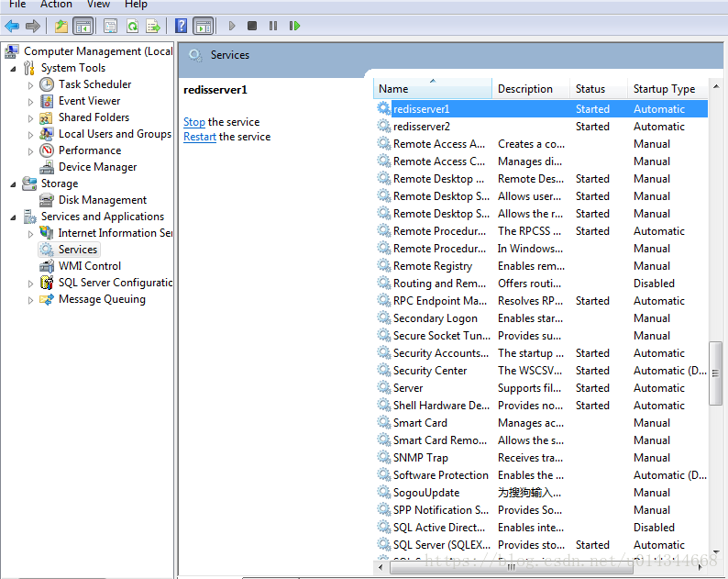Click the Stop Service square button
The width and height of the screenshot is (728, 579).
click(252, 26)
